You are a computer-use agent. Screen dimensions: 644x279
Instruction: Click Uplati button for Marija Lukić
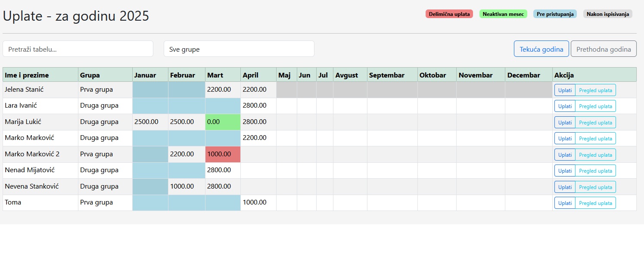[565, 122]
